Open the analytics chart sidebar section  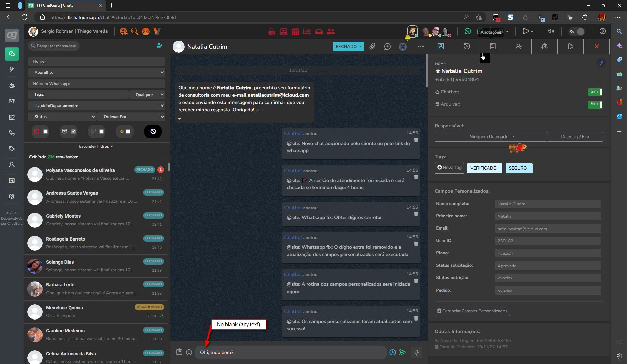(12, 117)
